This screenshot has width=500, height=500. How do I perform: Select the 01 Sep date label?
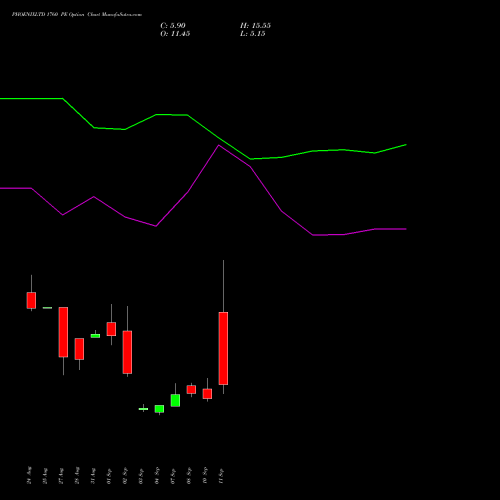109,476
